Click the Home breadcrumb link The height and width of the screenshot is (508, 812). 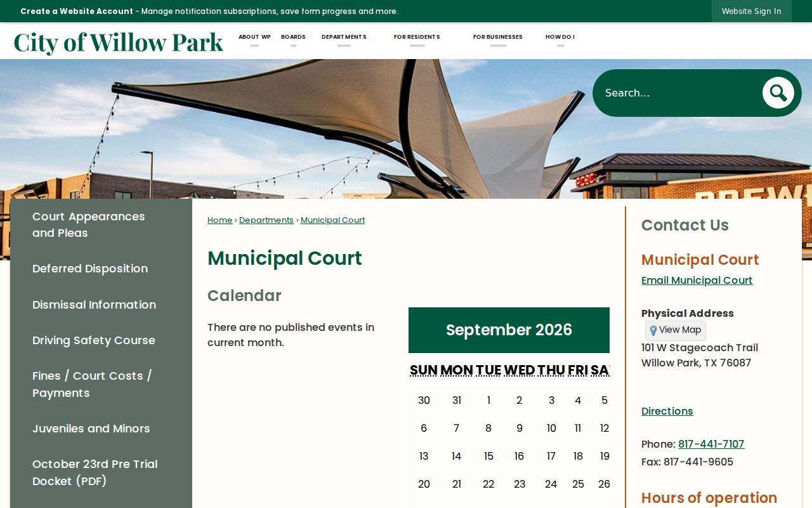coord(219,220)
